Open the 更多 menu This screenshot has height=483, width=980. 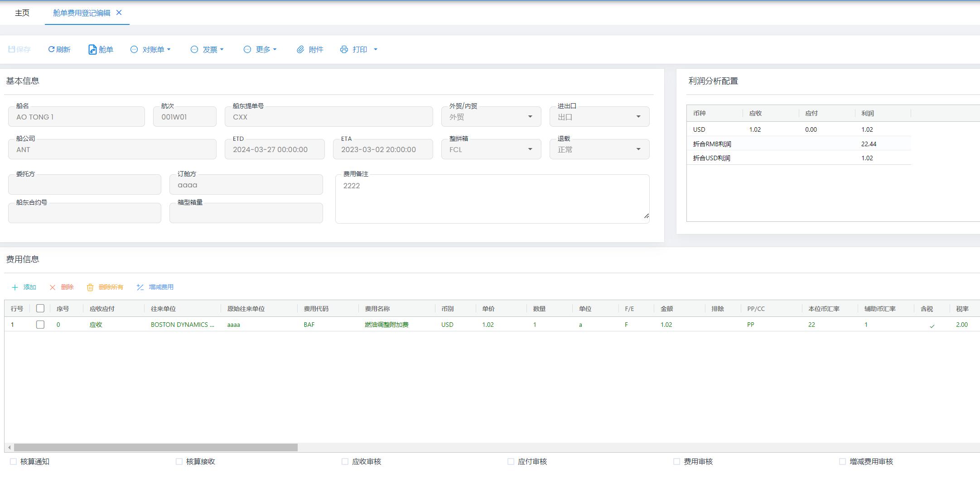click(260, 49)
